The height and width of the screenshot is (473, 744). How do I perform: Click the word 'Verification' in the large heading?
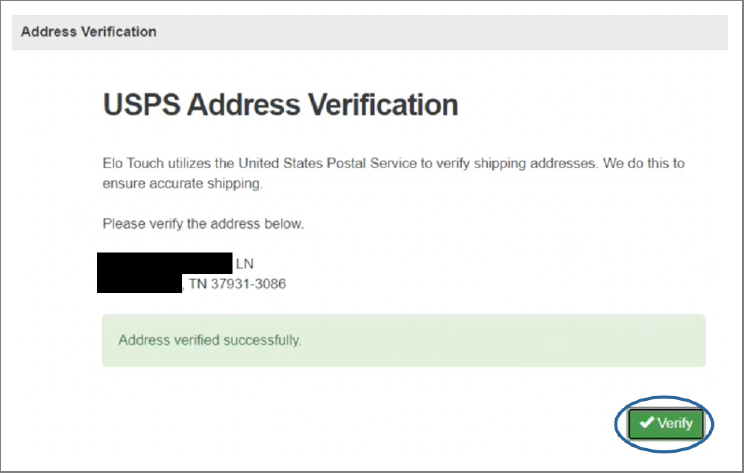coord(383,104)
